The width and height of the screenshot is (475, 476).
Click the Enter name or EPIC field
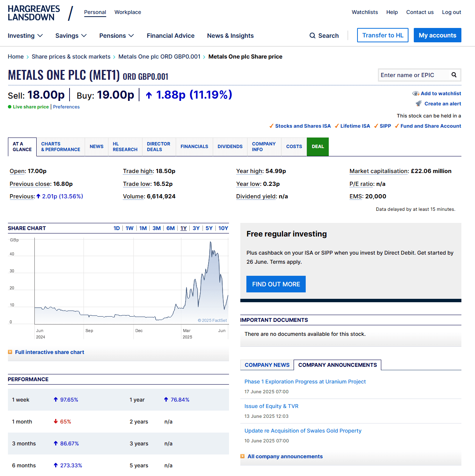414,75
